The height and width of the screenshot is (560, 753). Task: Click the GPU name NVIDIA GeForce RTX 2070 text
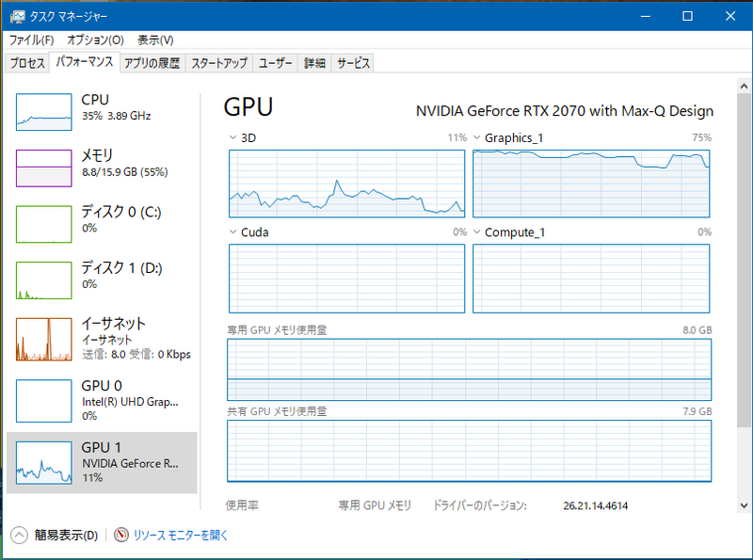click(564, 111)
